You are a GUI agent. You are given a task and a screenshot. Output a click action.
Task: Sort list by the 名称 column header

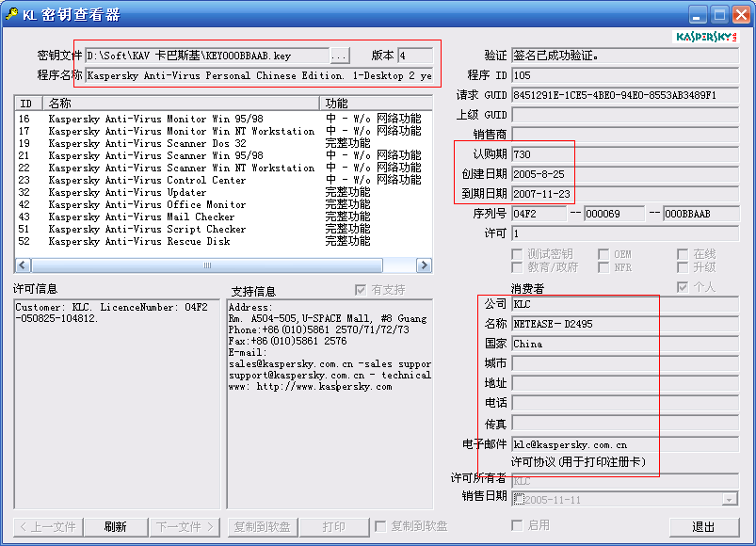point(179,103)
